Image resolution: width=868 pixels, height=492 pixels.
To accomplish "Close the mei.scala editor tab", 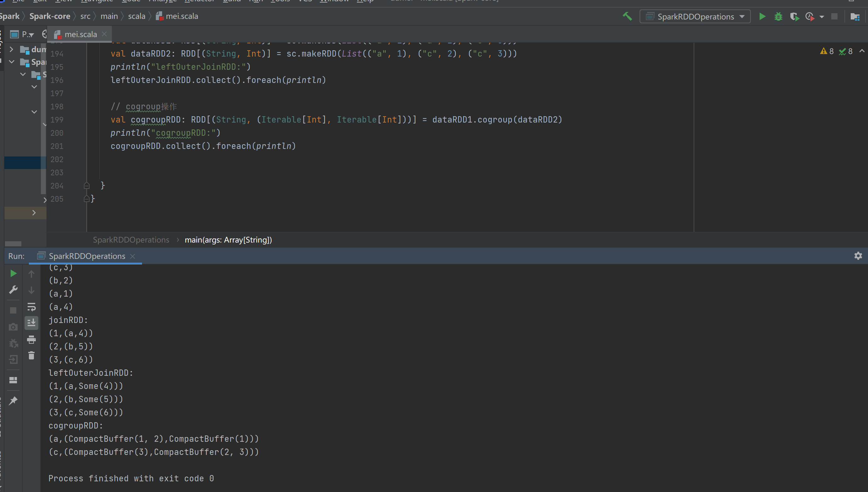I will click(104, 34).
